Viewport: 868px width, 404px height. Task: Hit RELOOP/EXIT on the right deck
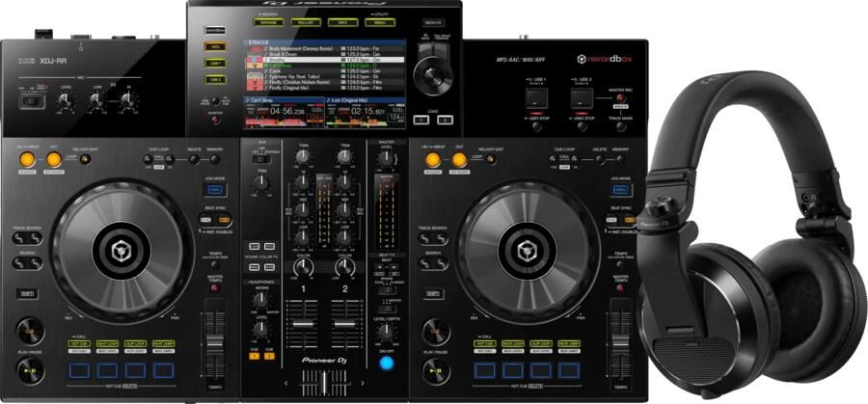coord(491,159)
